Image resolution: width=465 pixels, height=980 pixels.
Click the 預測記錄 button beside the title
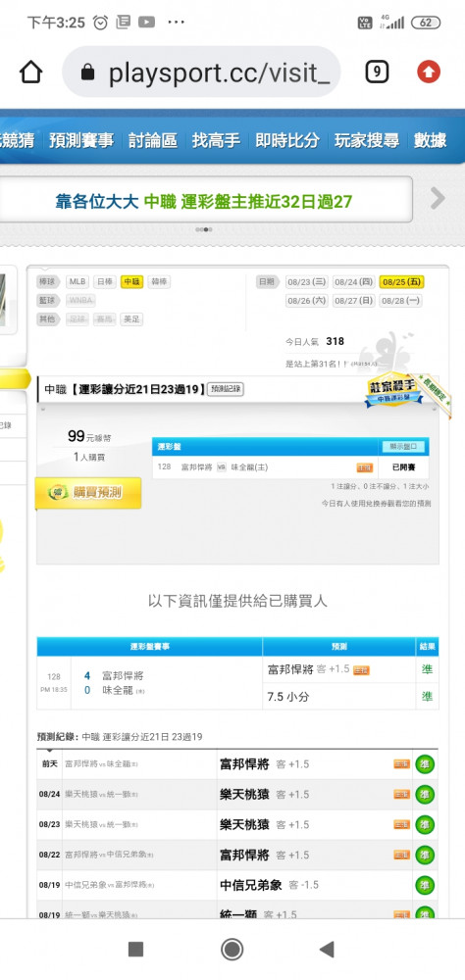(226, 389)
